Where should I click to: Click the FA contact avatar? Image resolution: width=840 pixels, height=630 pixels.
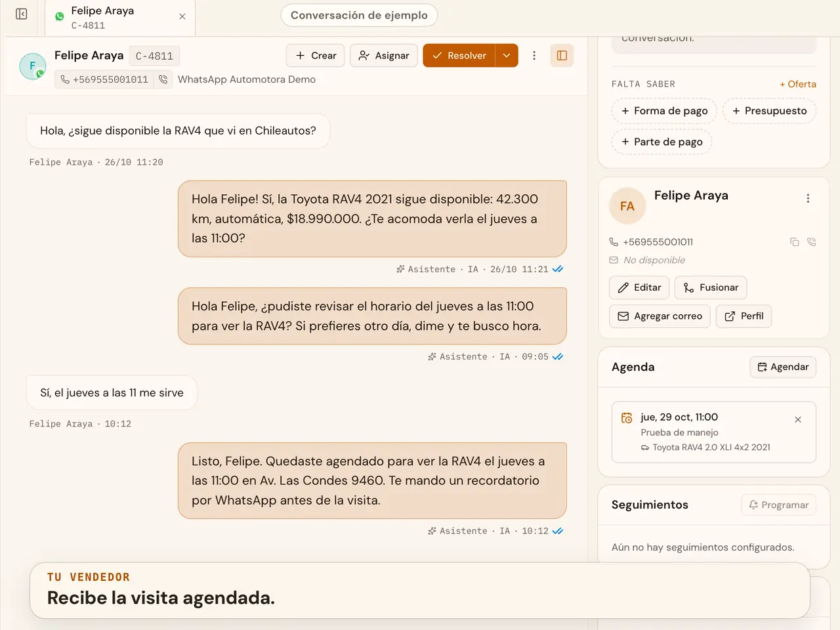(x=627, y=206)
